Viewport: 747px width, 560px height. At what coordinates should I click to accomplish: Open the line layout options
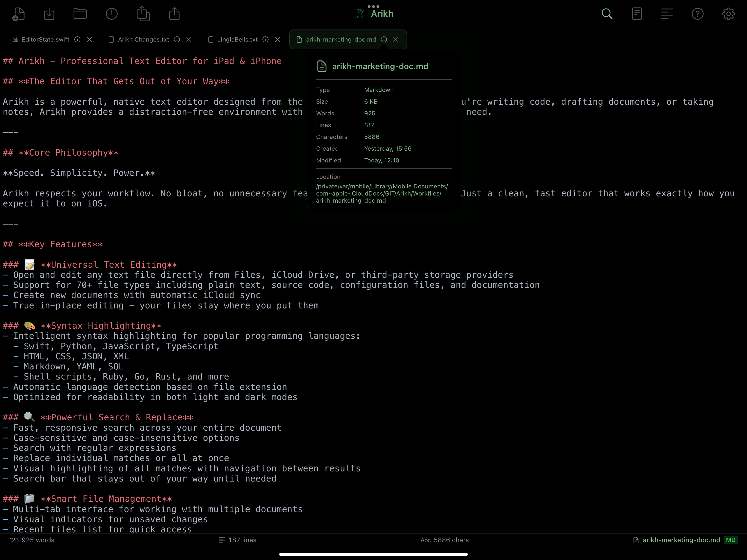(667, 13)
